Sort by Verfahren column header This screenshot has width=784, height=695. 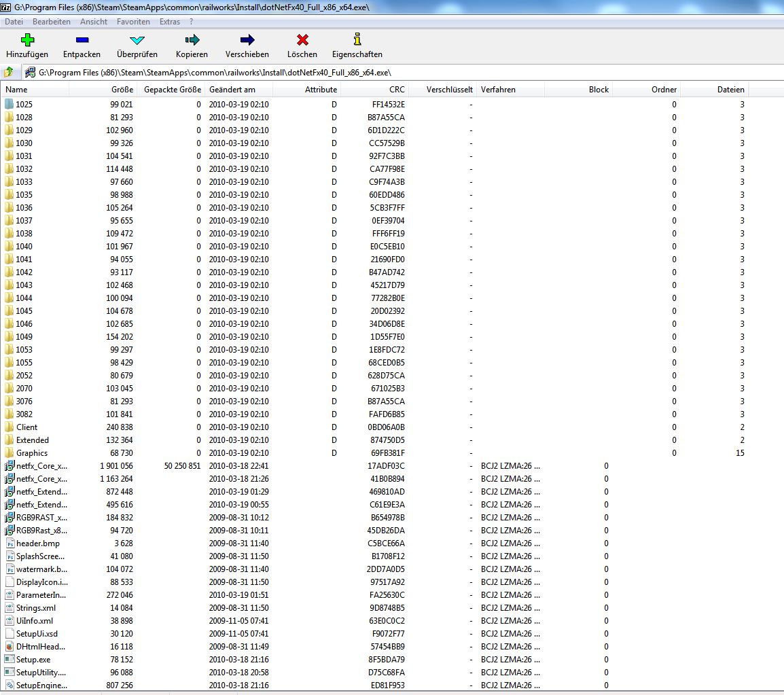click(510, 90)
